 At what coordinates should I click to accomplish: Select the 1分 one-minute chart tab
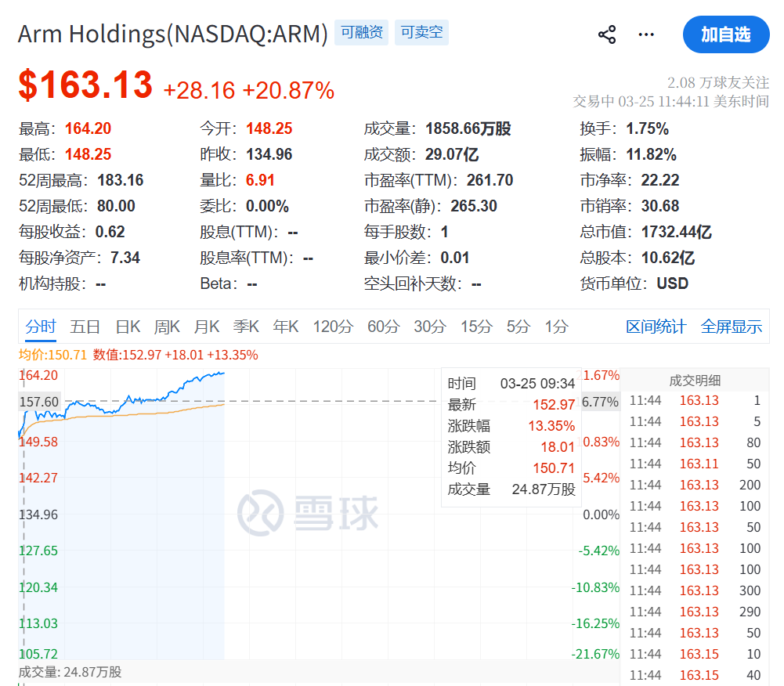(x=556, y=327)
